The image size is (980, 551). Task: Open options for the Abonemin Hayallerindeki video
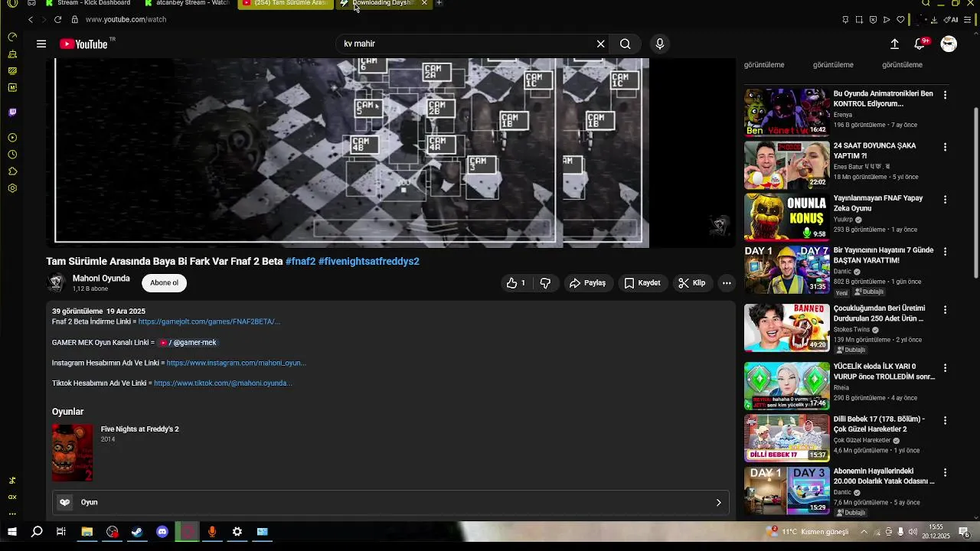tap(945, 473)
